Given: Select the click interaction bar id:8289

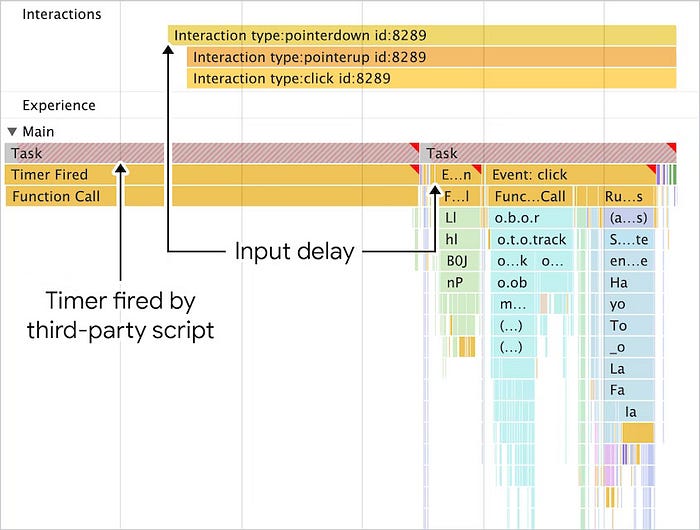Looking at the screenshot, I should 432,79.
